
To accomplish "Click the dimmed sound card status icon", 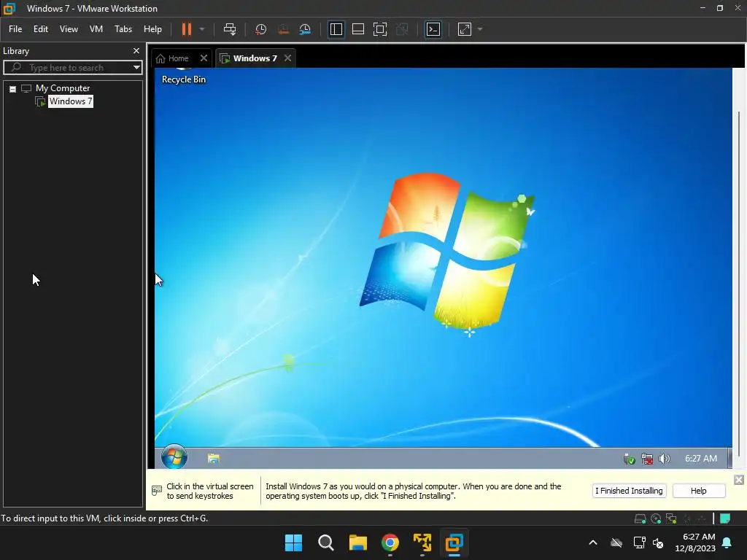I will [702, 518].
